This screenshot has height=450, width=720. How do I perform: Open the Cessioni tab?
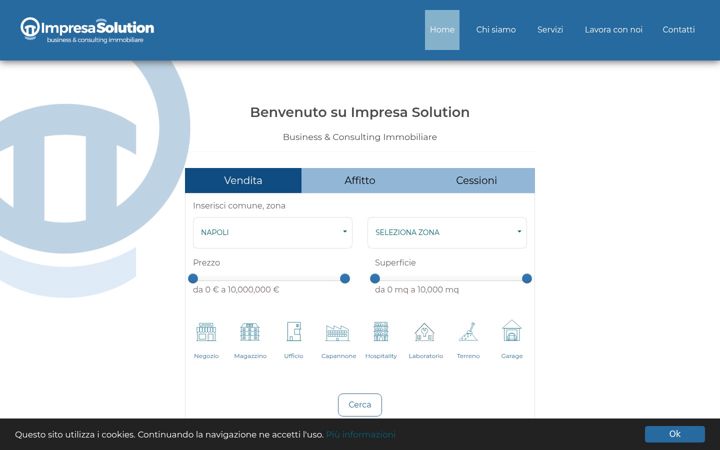476,180
